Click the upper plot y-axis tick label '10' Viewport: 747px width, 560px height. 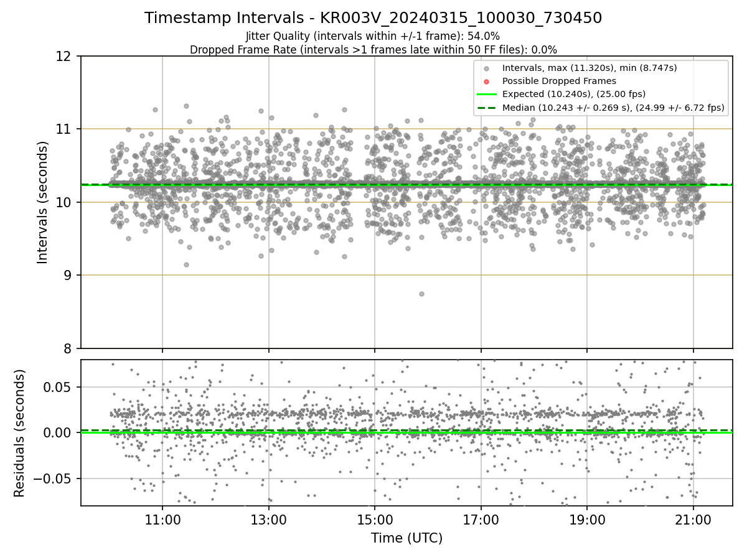tap(65, 202)
